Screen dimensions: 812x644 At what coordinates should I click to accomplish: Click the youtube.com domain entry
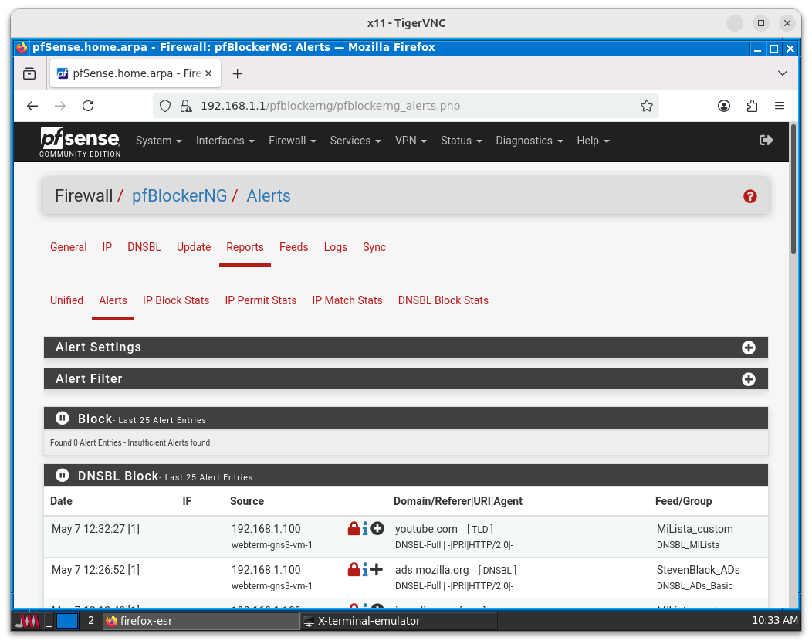426,529
